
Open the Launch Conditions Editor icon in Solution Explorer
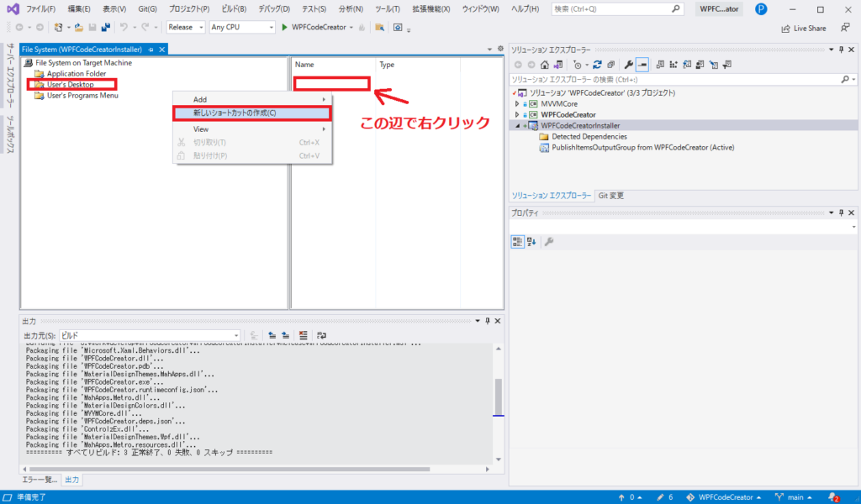coord(727,65)
